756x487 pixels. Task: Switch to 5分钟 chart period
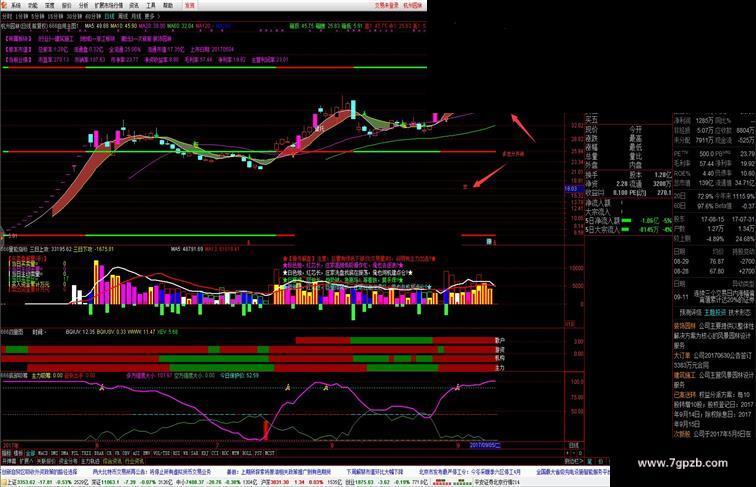point(37,16)
